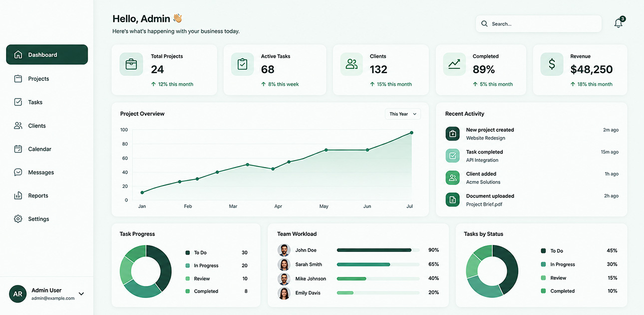
Task: Click the "admin@example.com" email text
Action: tap(53, 298)
